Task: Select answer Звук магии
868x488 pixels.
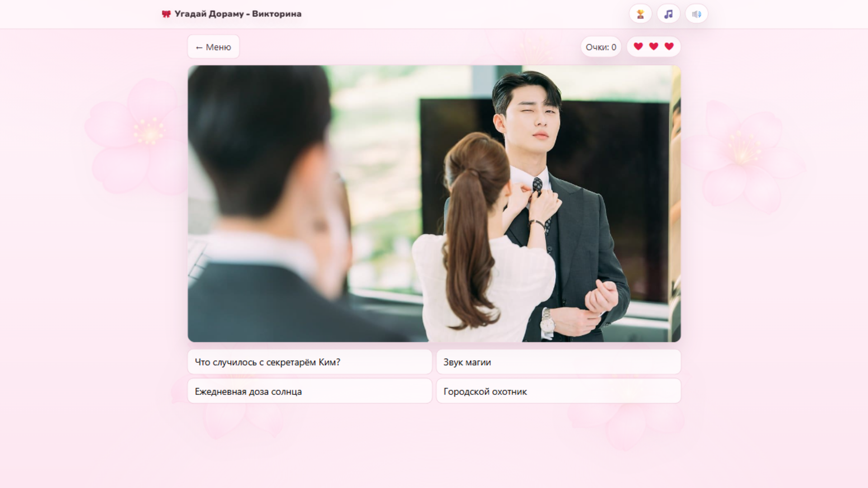Action: point(558,362)
